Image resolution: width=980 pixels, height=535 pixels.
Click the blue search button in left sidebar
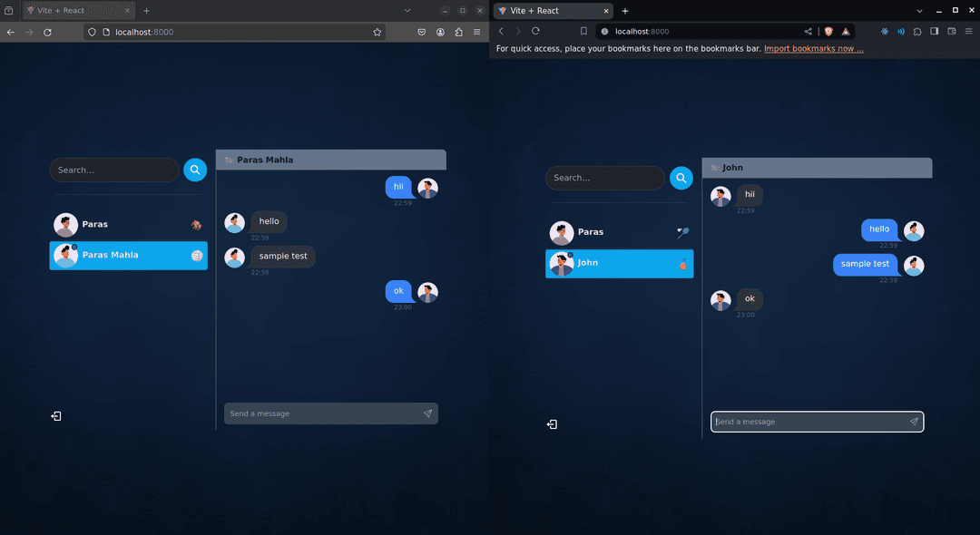click(x=194, y=170)
